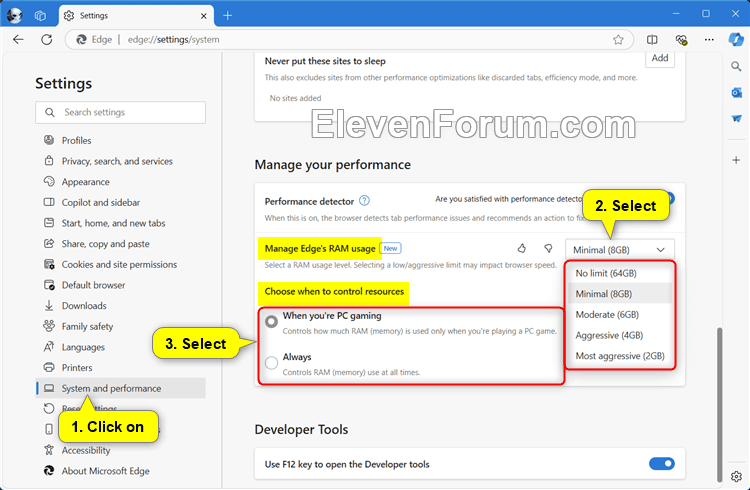Viewport: 750px width, 490px height.
Task: Open Profiles settings page
Action: (121, 140)
